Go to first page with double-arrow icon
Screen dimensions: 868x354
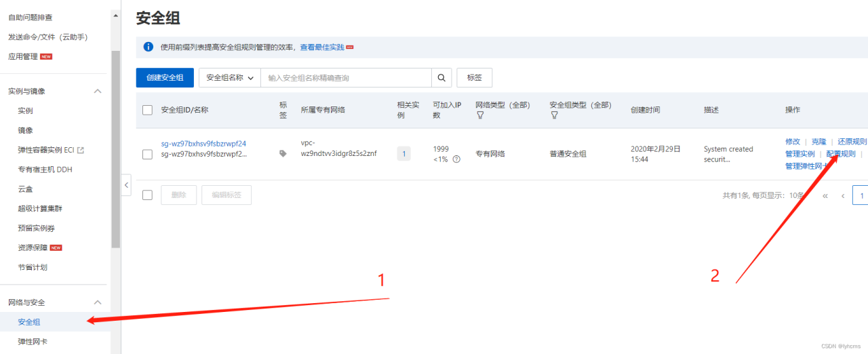(825, 195)
